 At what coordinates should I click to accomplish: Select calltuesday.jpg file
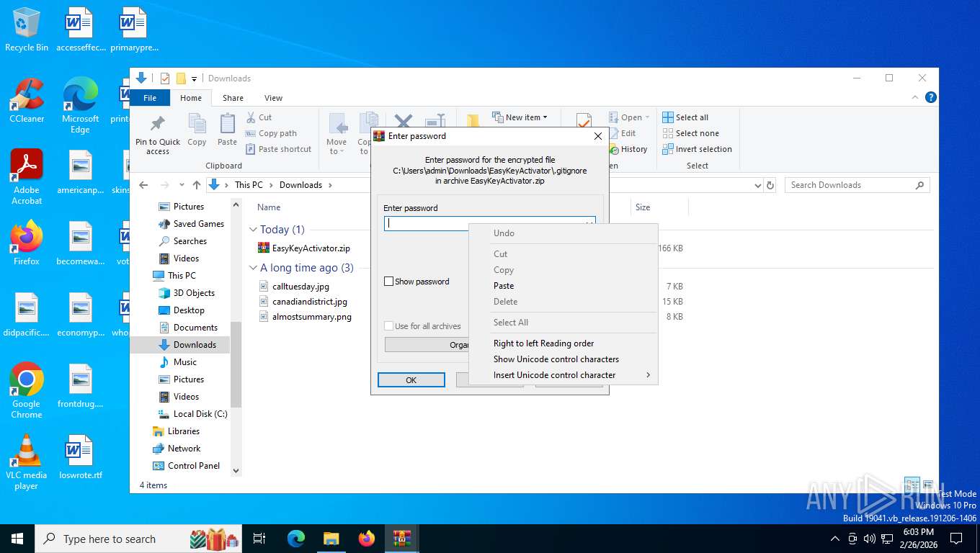pos(294,287)
